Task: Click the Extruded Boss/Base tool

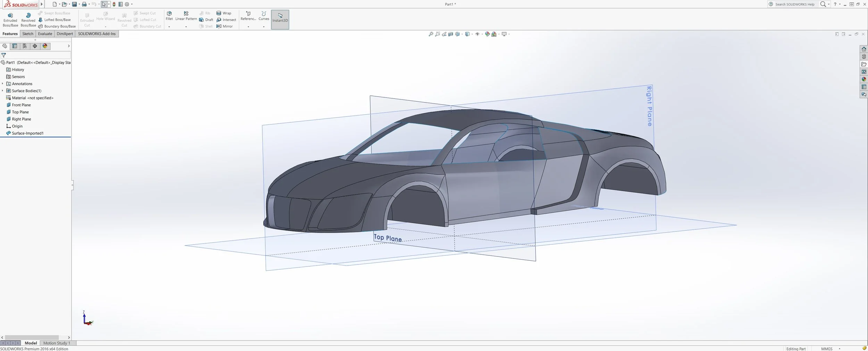Action: [10, 20]
